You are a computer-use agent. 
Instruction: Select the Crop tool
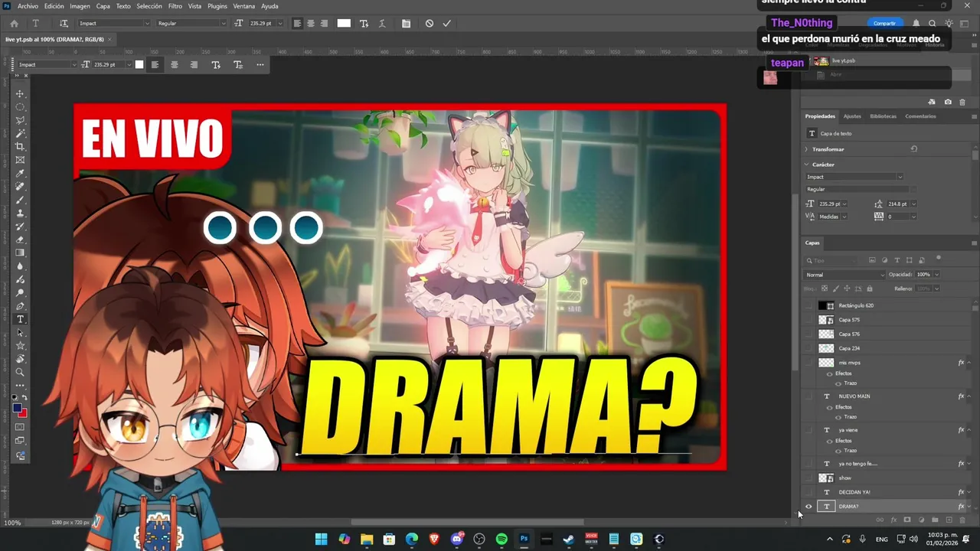click(20, 146)
